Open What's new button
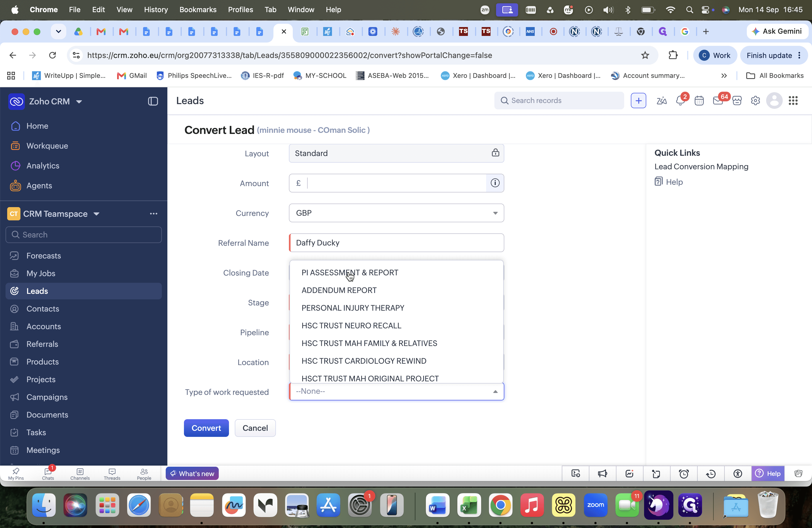 point(192,473)
